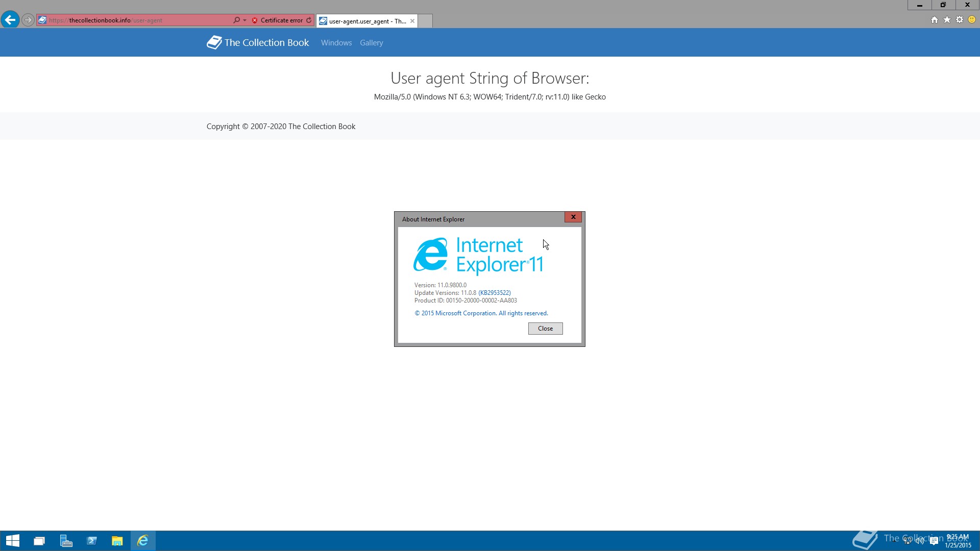The height and width of the screenshot is (551, 980).
Task: Close About Internet Explorer dialog with X
Action: coord(573,217)
